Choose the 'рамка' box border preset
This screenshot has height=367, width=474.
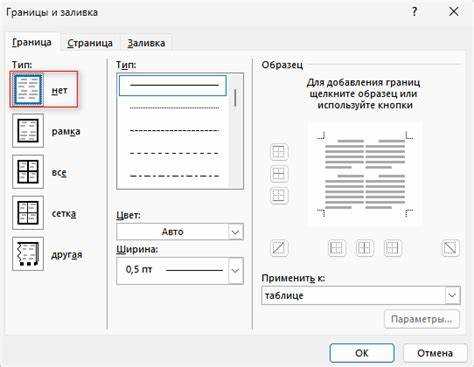coord(28,131)
